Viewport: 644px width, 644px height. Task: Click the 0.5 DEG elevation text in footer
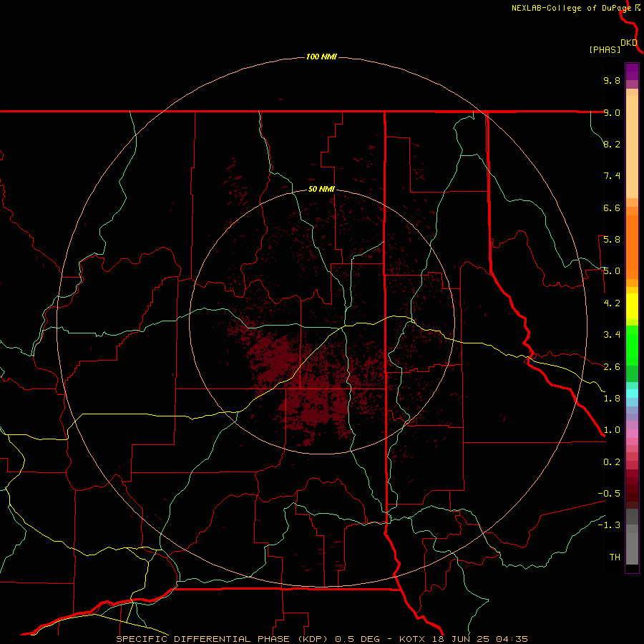click(x=356, y=639)
